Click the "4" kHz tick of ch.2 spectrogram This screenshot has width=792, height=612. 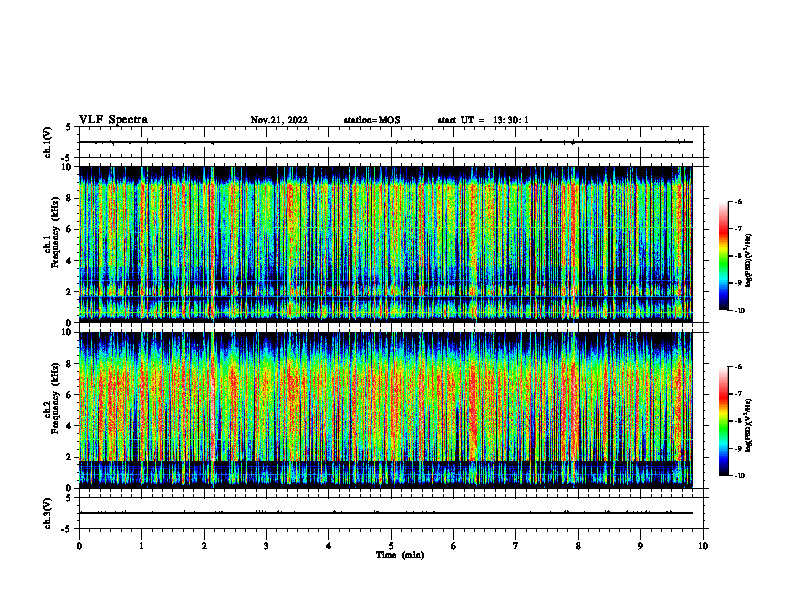(70, 426)
